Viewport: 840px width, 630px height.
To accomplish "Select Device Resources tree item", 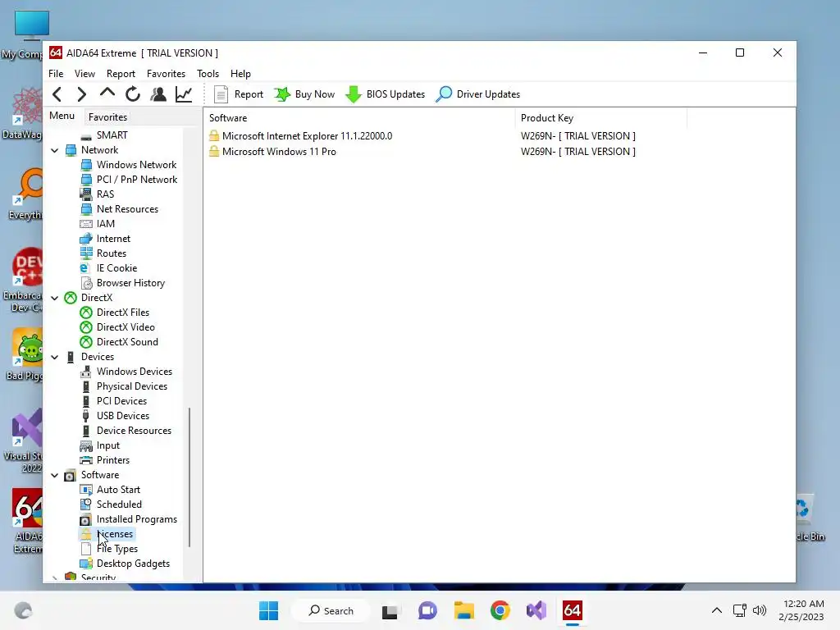I will (x=134, y=431).
